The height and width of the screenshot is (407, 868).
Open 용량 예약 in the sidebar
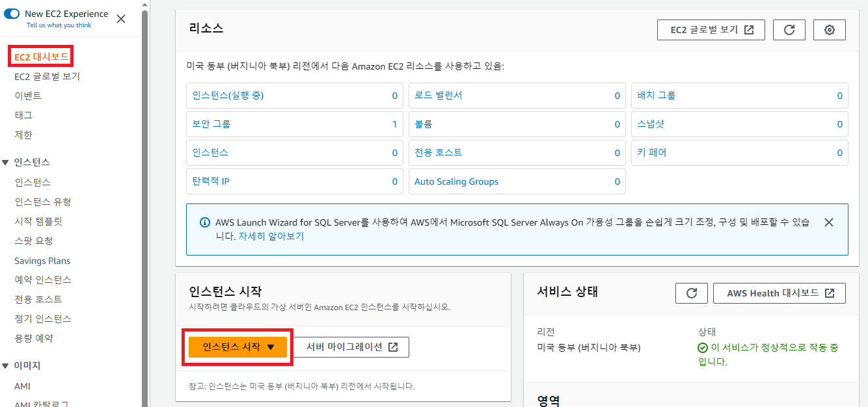(x=34, y=338)
